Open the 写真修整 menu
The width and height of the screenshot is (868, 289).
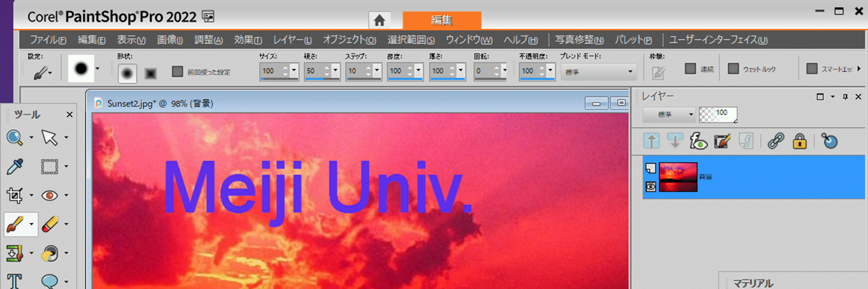point(579,40)
